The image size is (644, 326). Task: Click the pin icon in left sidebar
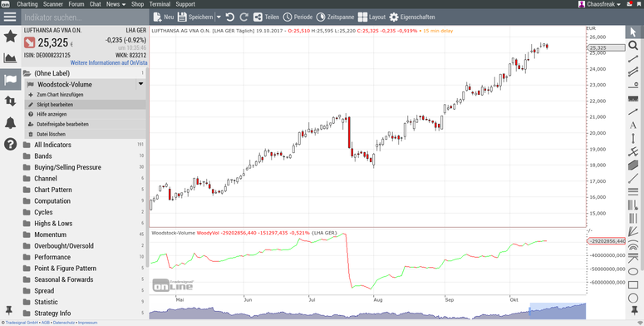(8, 310)
